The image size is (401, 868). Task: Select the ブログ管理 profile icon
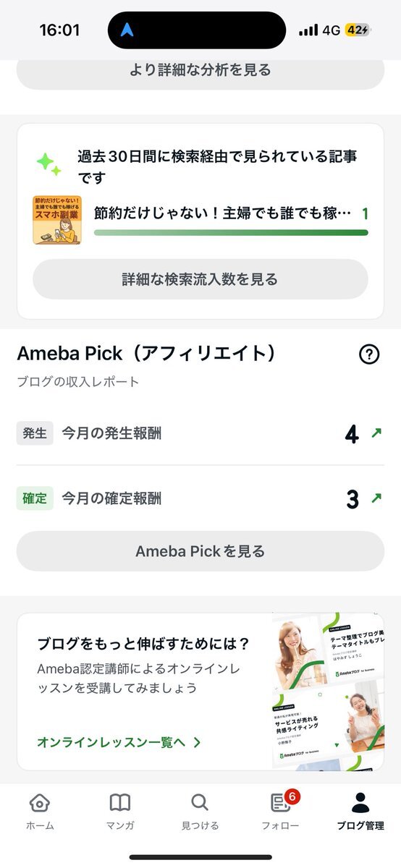[360, 803]
